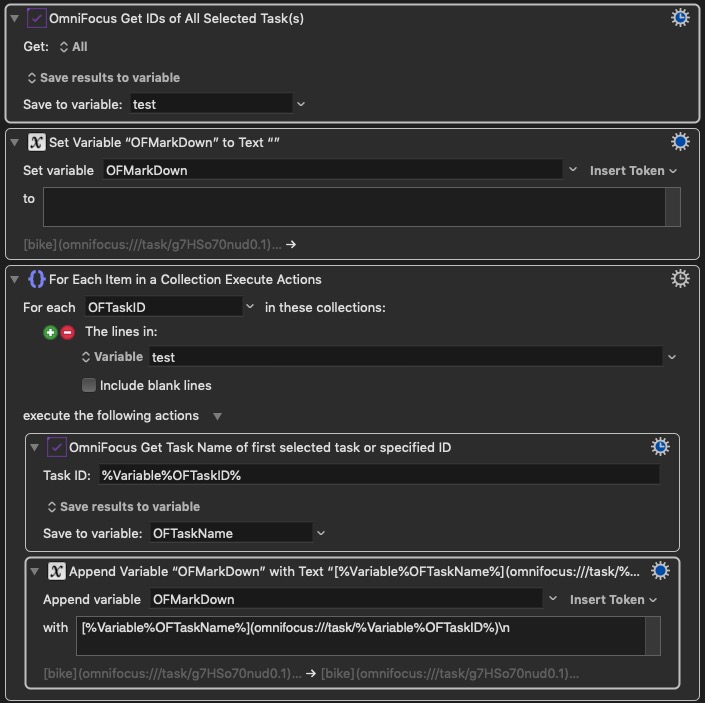Open gear menu for For Each action
The image size is (705, 703).
pyautogui.click(x=680, y=279)
